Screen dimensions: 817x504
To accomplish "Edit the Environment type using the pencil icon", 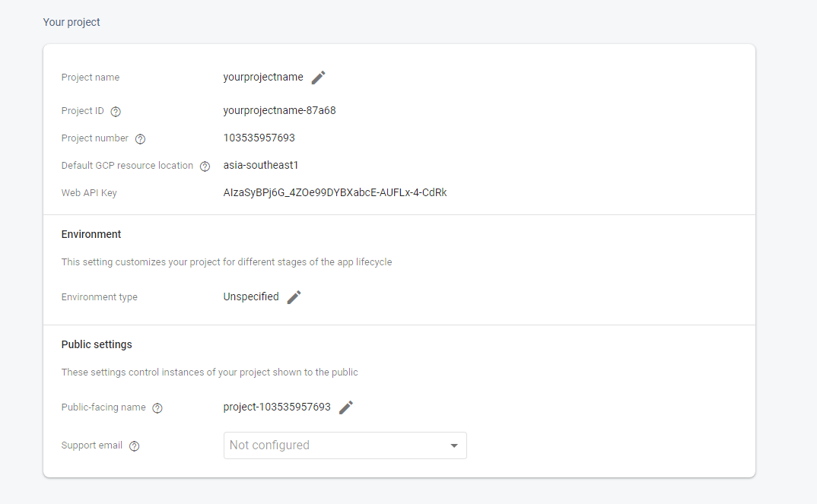I will pos(294,297).
